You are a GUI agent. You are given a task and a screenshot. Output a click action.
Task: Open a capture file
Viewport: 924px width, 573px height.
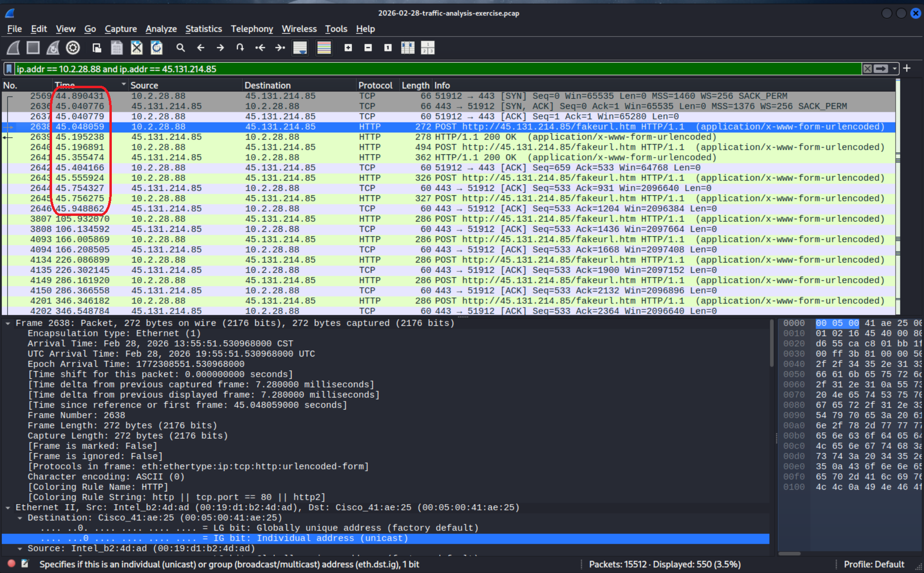pos(97,48)
